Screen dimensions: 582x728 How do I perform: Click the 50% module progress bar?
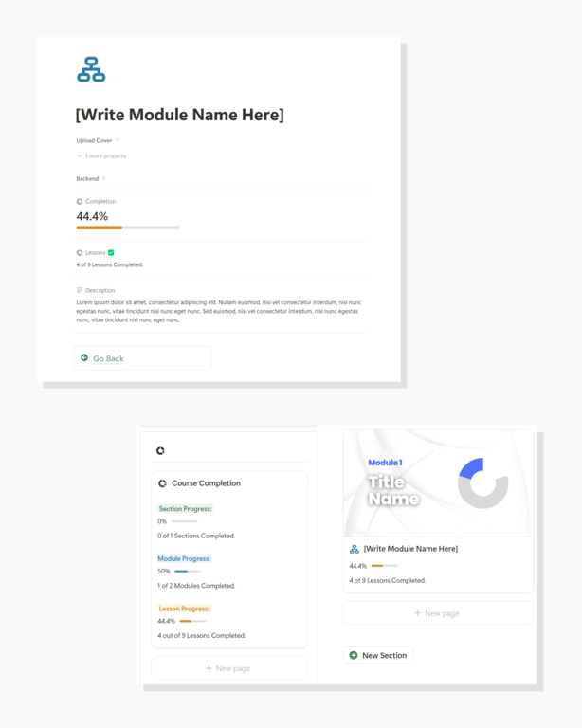point(188,571)
